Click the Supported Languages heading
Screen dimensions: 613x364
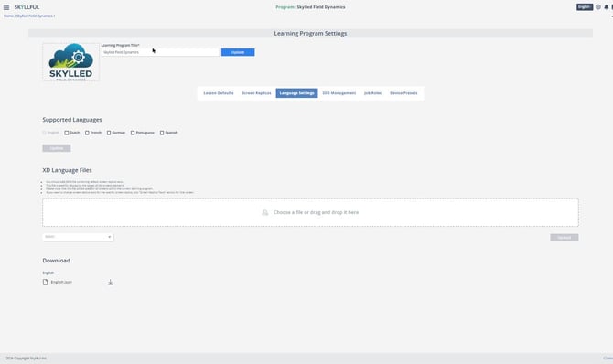(72, 120)
